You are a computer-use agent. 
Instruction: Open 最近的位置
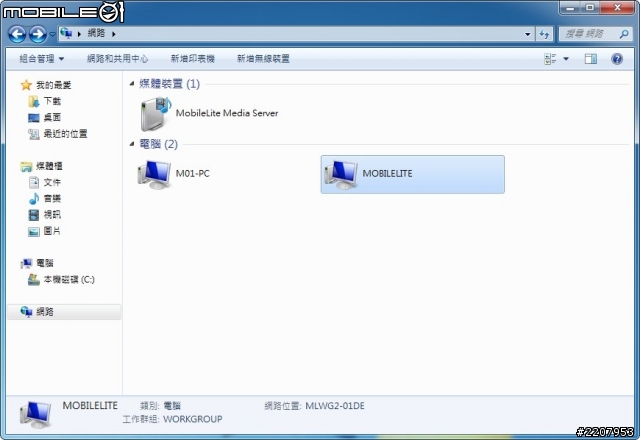[x=65, y=133]
